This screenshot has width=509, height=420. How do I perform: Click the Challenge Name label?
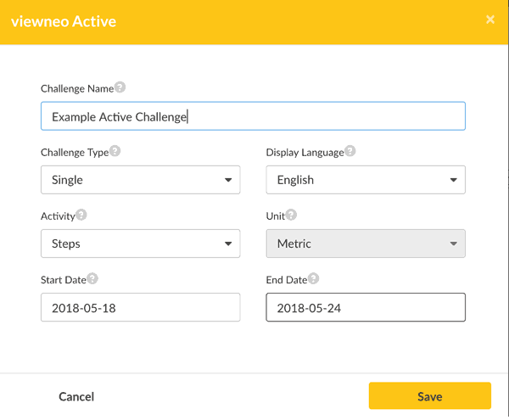point(77,88)
